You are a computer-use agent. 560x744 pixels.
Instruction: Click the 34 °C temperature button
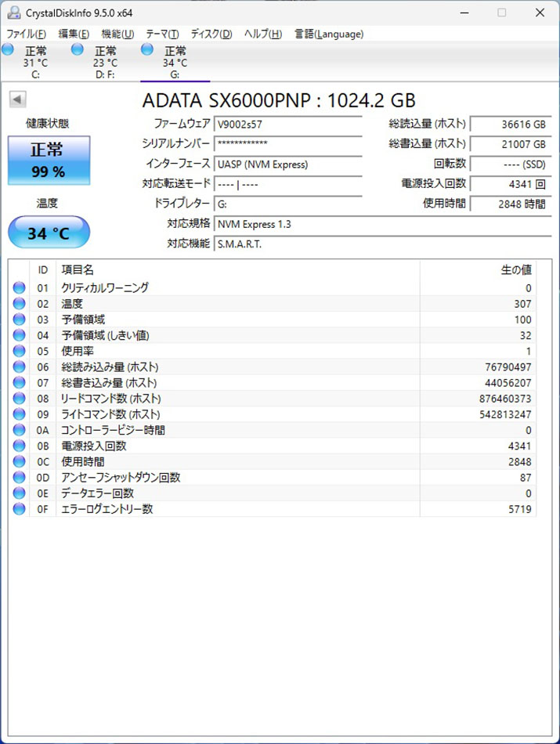tap(49, 232)
